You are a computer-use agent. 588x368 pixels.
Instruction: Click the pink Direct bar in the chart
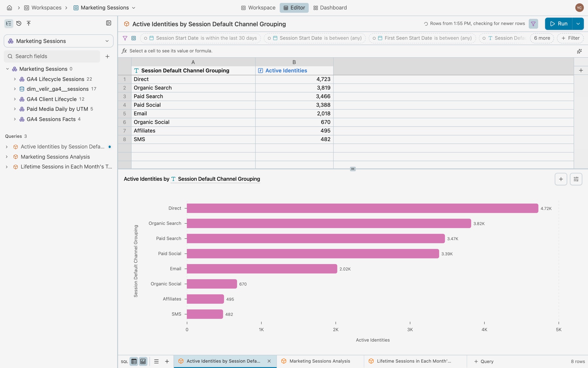[362, 208]
